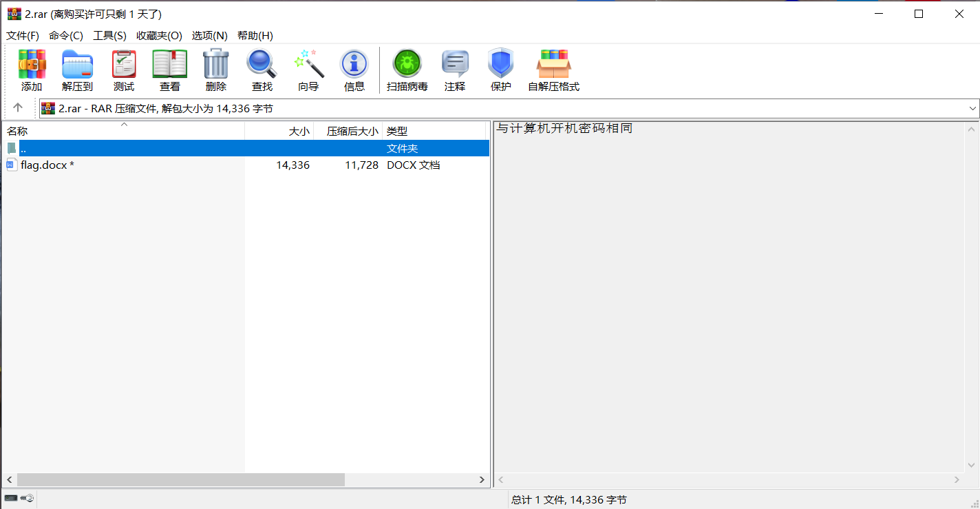
Task: Click the Virus Scan (扫描病毒) icon
Action: [x=407, y=64]
